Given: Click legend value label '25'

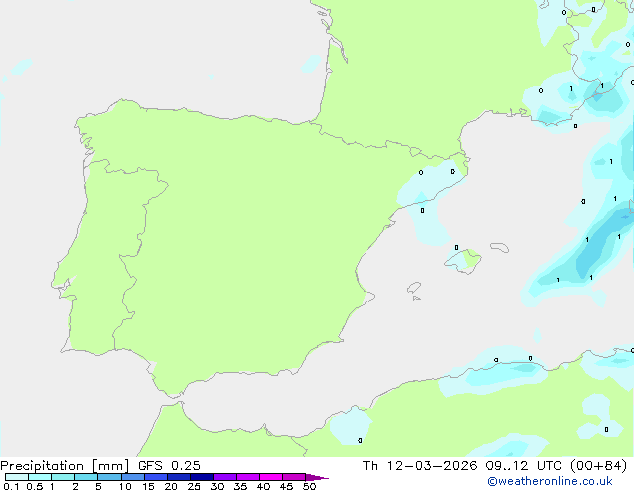Looking at the screenshot, I should pos(194,486).
